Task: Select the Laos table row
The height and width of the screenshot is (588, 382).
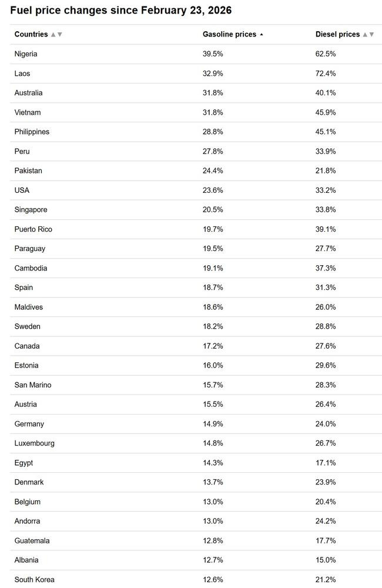Action: [21, 73]
